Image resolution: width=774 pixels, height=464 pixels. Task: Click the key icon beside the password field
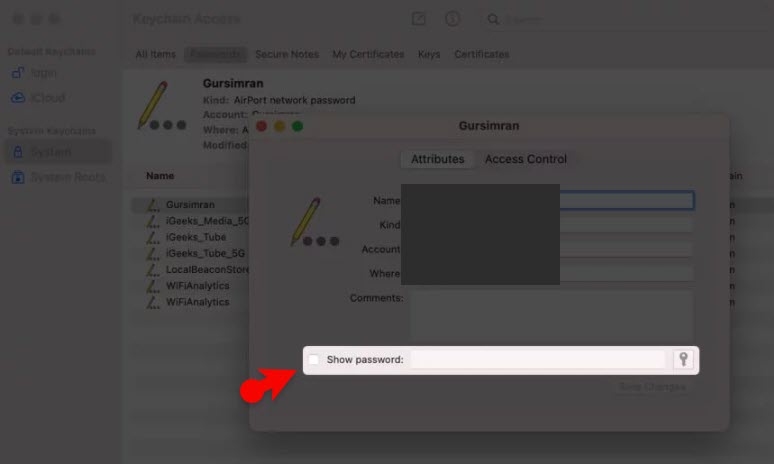coord(684,359)
